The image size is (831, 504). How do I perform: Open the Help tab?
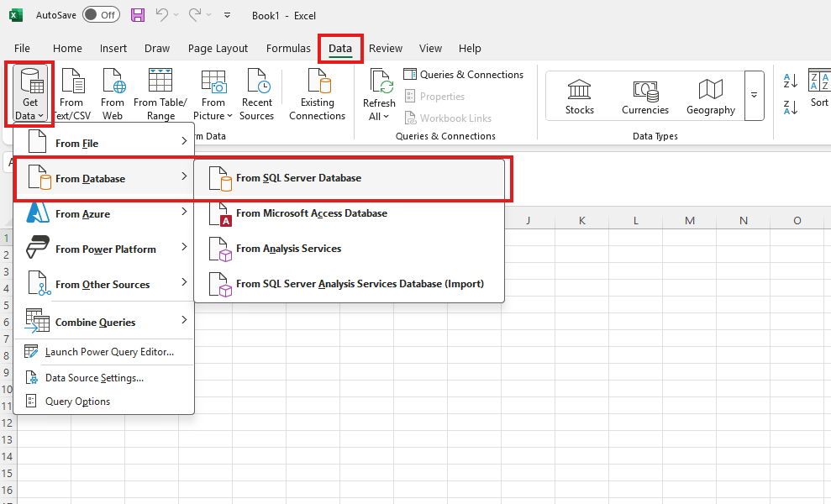(x=470, y=48)
